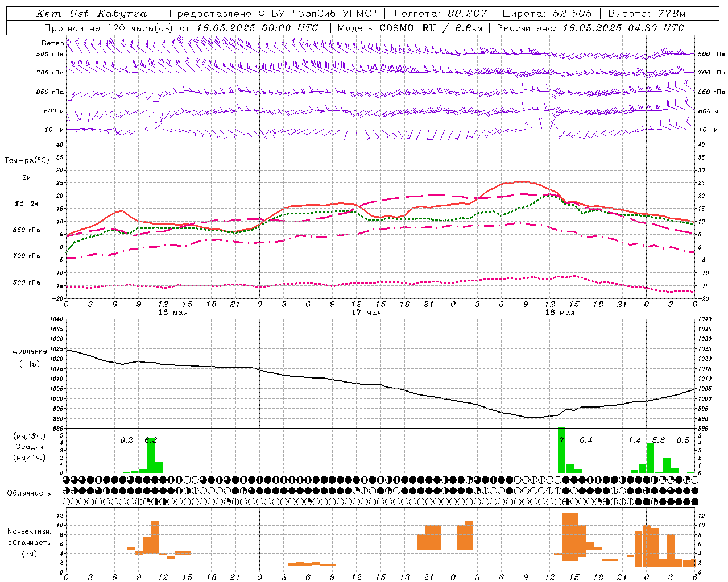Image resolution: width=728 pixels, height=582 pixels.
Task: Click the 0.4 precipitation total value
Action: (586, 440)
